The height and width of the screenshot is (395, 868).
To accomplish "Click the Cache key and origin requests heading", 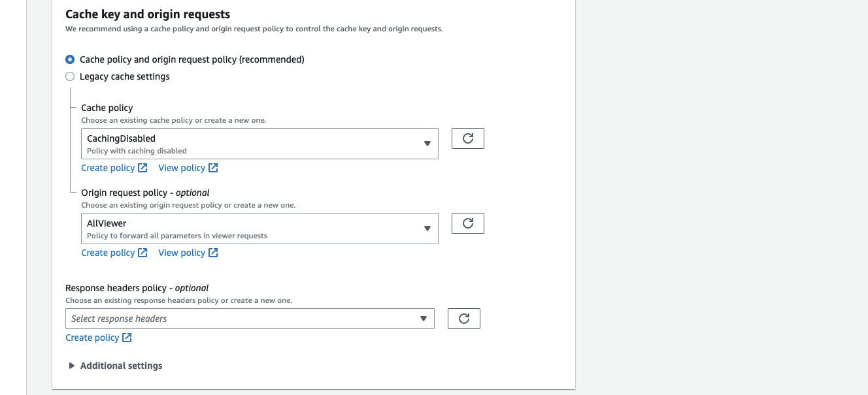I will [x=146, y=14].
